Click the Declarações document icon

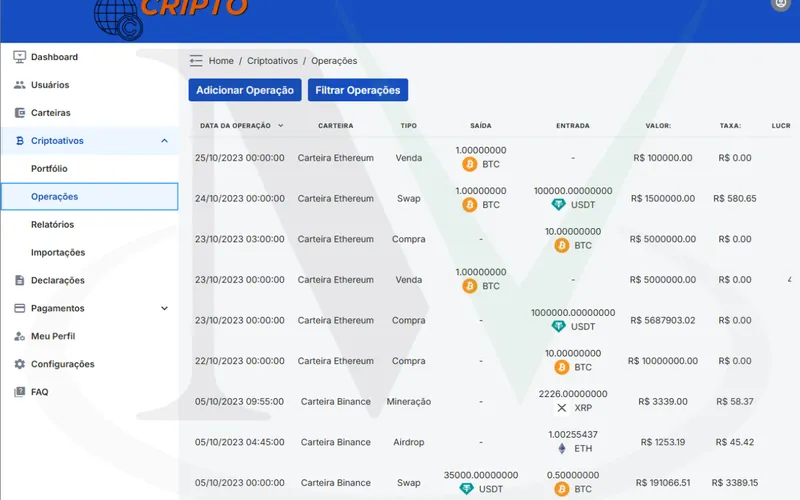(x=19, y=280)
